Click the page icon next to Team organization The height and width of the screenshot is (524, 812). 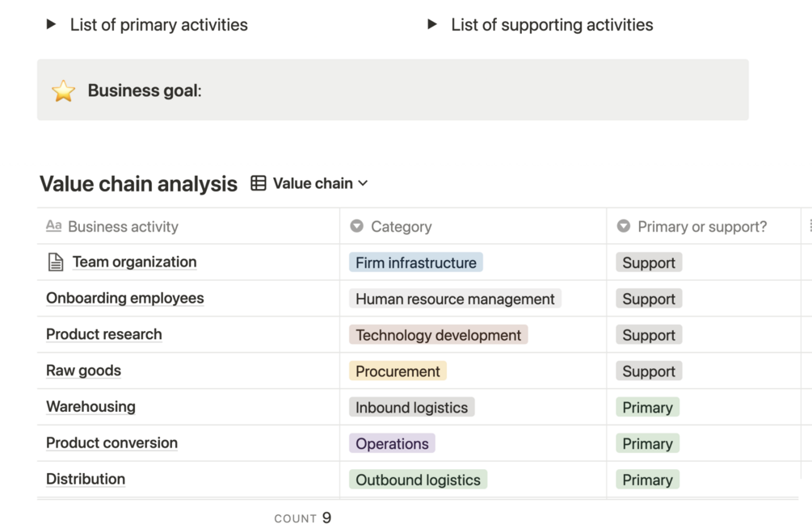56,262
